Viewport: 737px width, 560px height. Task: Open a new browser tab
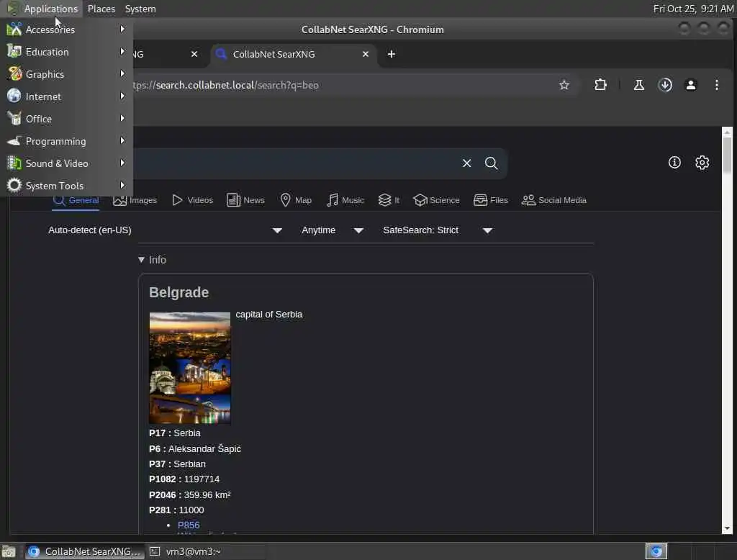[391, 54]
